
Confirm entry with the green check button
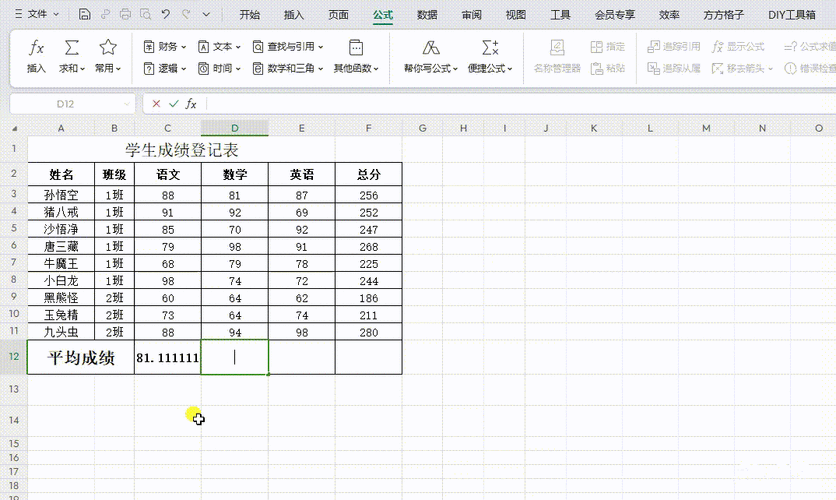pyautogui.click(x=173, y=104)
